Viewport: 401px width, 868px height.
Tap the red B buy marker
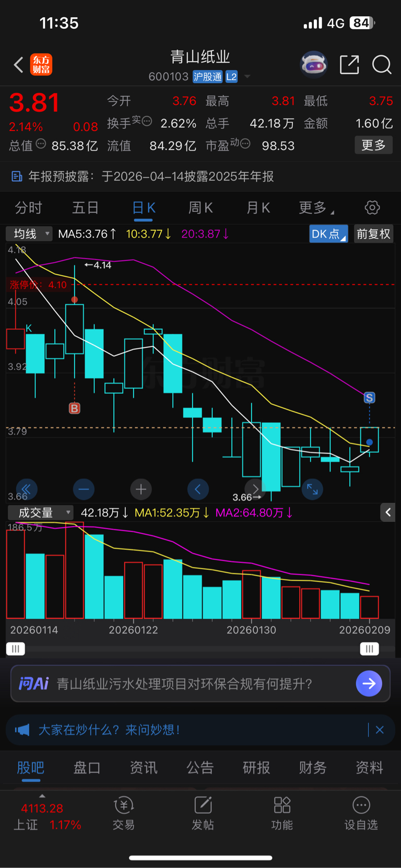75,408
